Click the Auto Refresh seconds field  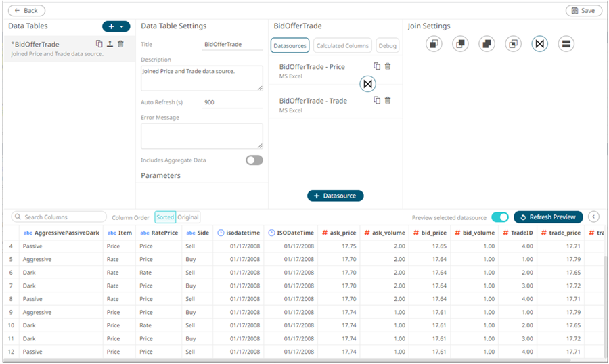point(232,102)
